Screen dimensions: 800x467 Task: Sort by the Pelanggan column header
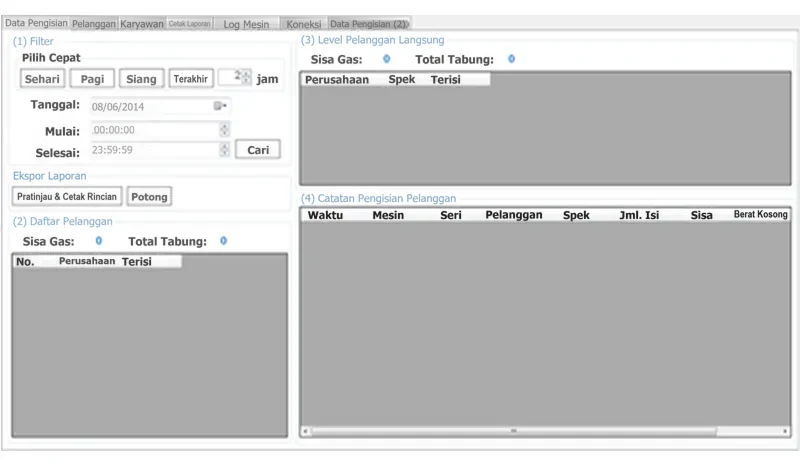point(514,215)
